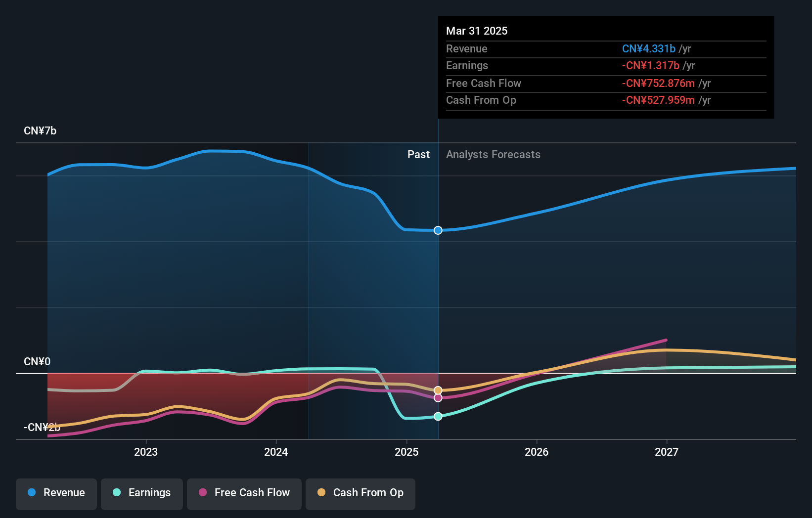The image size is (812, 518).
Task: Click the Revenue row label in tooltip
Action: click(467, 49)
